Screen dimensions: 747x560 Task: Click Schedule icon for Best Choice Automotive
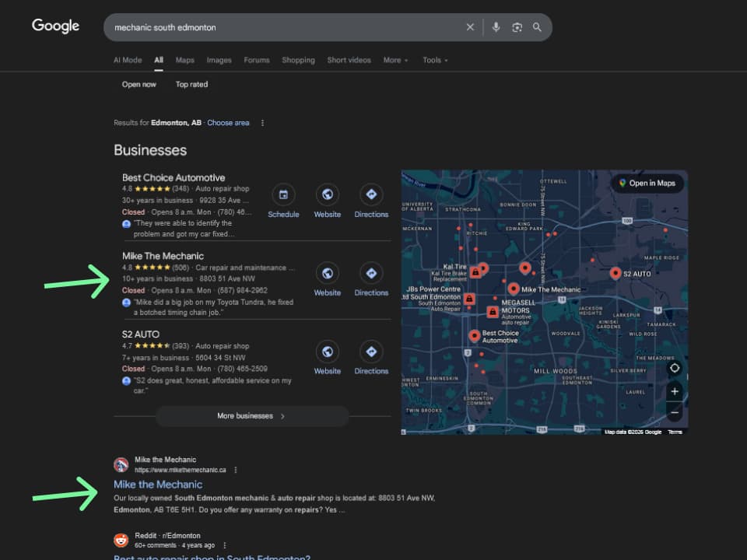click(x=283, y=194)
